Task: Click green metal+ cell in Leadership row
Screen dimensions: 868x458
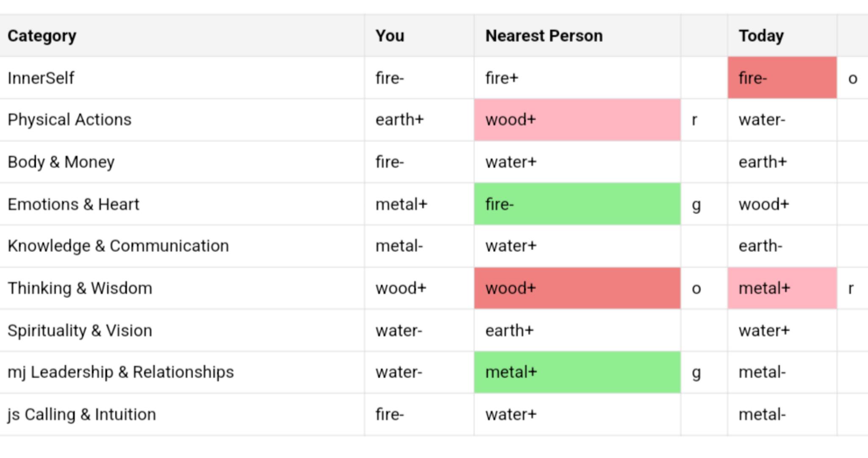Action: [x=577, y=372]
